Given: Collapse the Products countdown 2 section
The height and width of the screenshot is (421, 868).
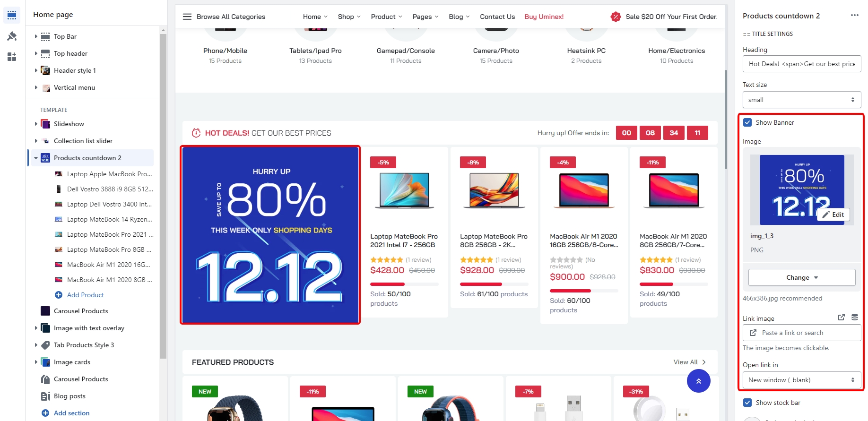Looking at the screenshot, I should tap(35, 158).
